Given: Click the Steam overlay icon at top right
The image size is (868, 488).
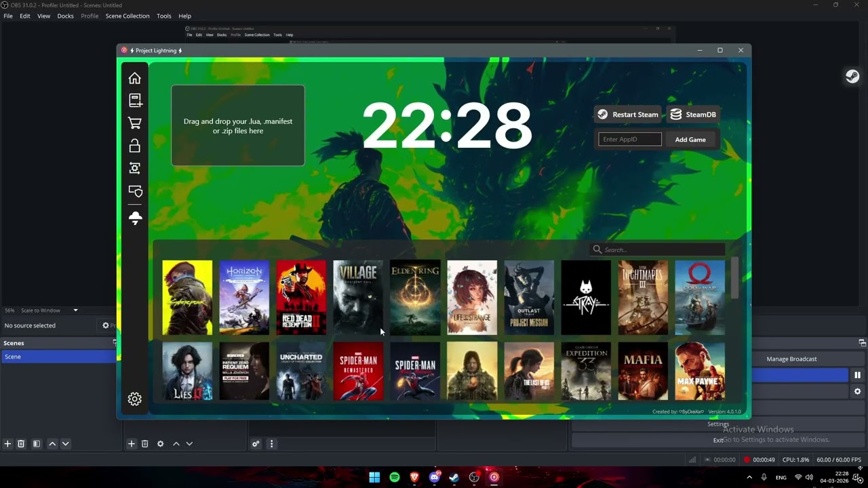Looking at the screenshot, I should coord(852,76).
